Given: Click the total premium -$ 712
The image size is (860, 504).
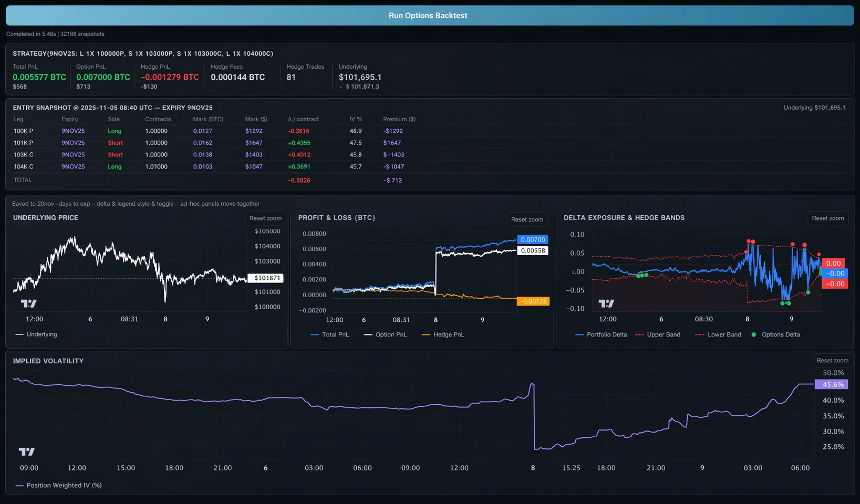Looking at the screenshot, I should (x=392, y=181).
